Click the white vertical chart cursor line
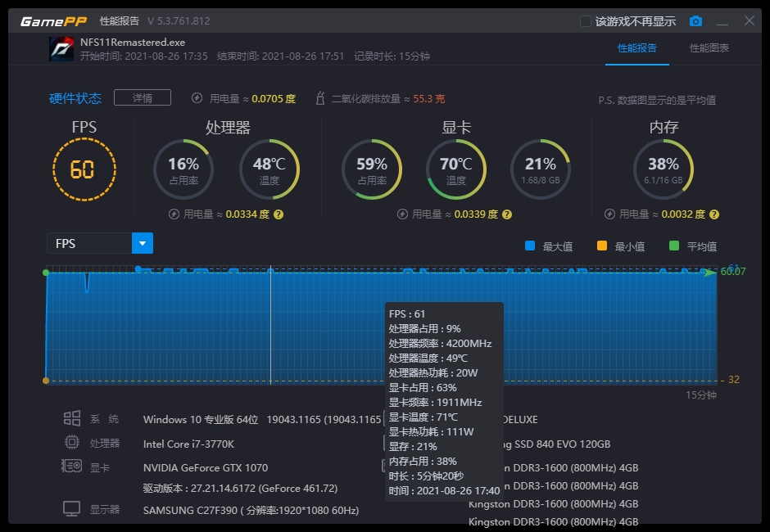 coord(270,325)
